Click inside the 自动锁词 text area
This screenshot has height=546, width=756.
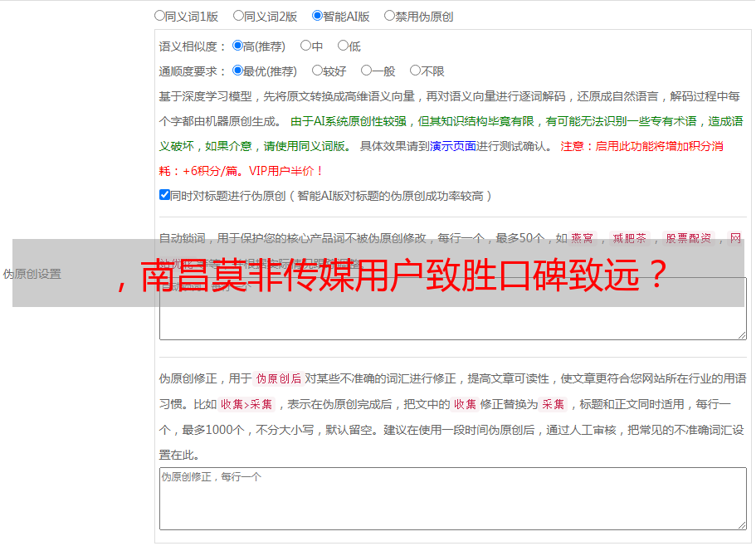click(453, 309)
